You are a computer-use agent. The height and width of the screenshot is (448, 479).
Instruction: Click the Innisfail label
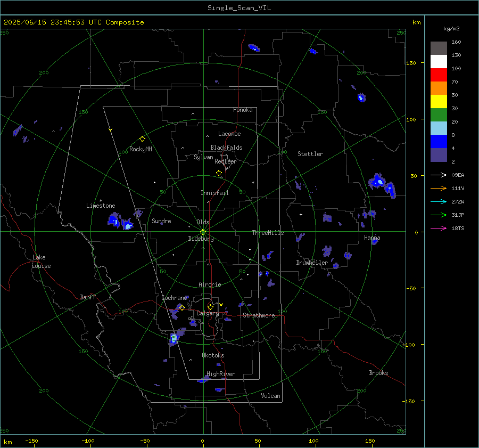pyautogui.click(x=214, y=193)
